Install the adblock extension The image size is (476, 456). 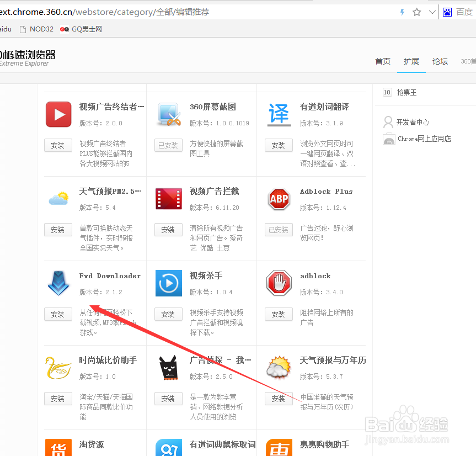click(x=279, y=314)
